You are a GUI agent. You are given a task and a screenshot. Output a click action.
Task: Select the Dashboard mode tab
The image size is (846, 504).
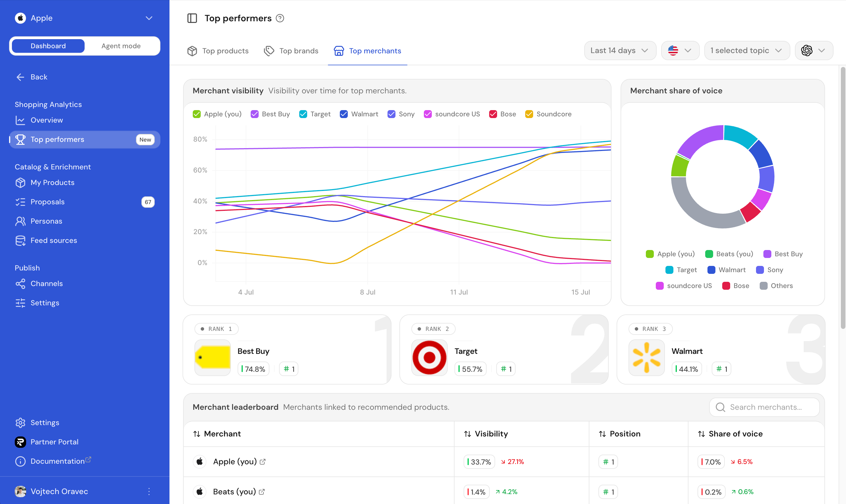pyautogui.click(x=48, y=46)
